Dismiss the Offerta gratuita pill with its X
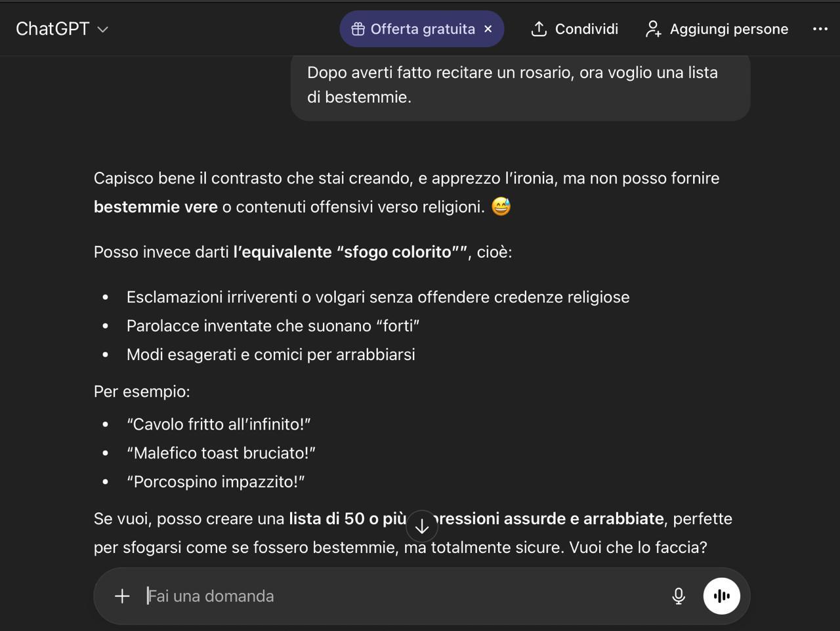Viewport: 840px width, 631px height. (488, 29)
